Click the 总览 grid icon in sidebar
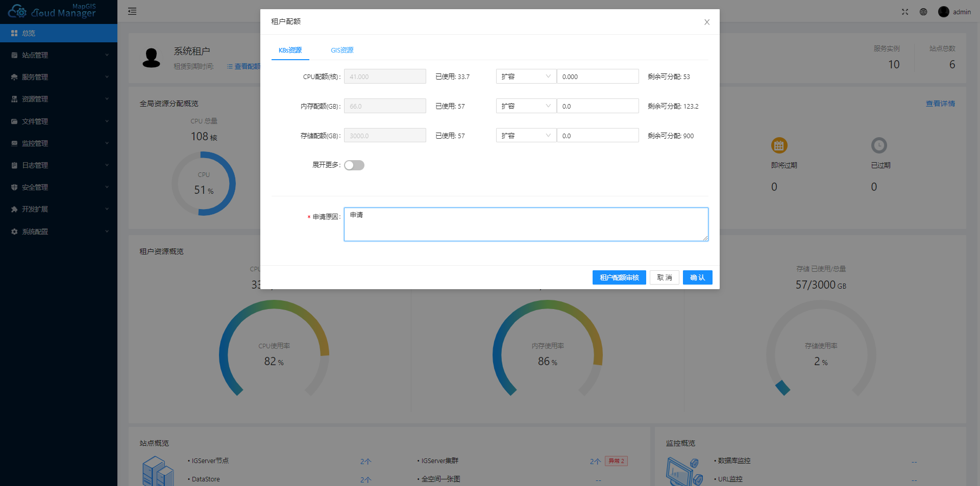Viewport: 980px width, 486px height. click(x=14, y=33)
